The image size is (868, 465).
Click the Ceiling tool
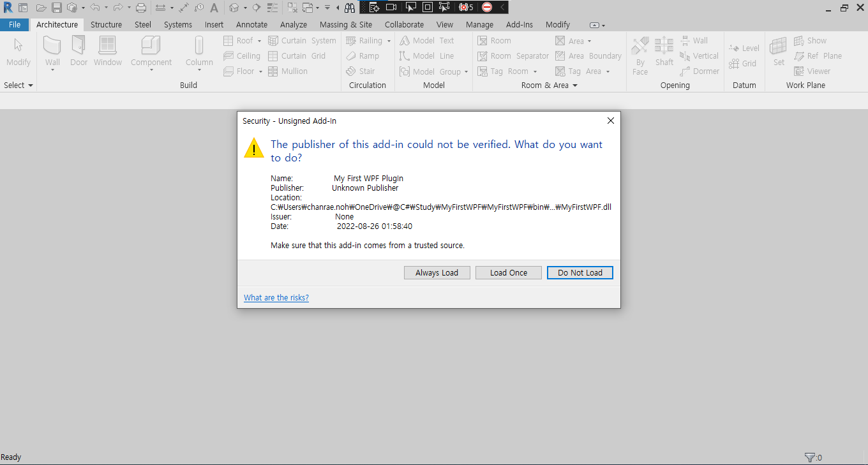coord(242,56)
